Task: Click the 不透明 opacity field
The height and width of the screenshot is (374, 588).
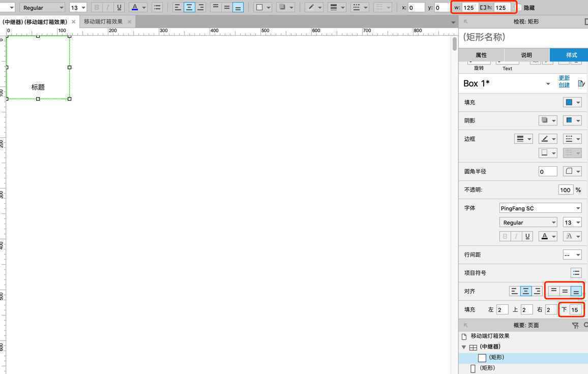Action: [x=566, y=190]
